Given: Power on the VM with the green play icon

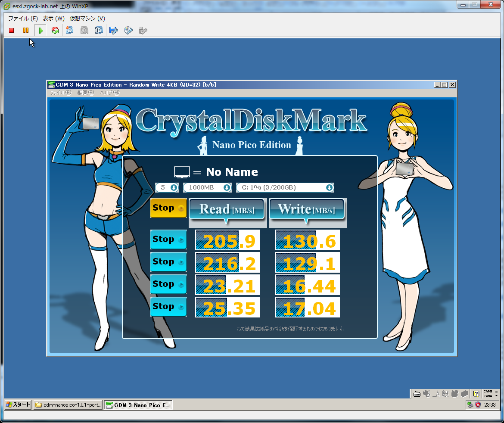Looking at the screenshot, I should click(x=41, y=30).
